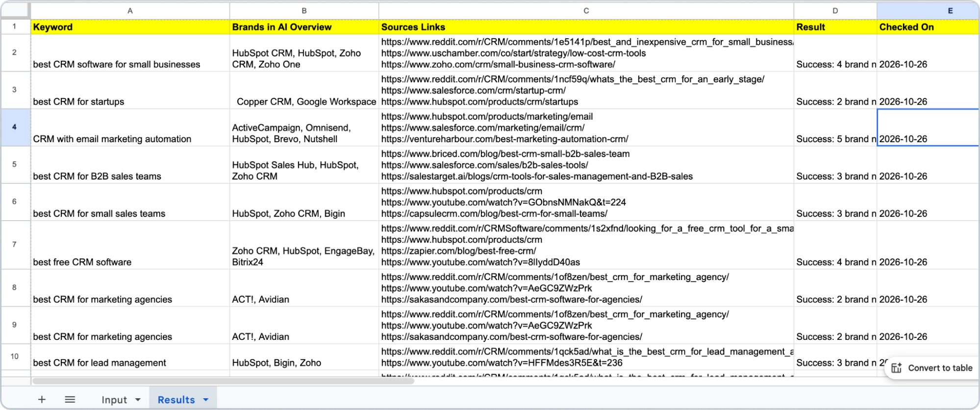The height and width of the screenshot is (410, 980).
Task: Click the ventureharbour.com best-marketing-automation-crm URL
Action: click(x=504, y=139)
